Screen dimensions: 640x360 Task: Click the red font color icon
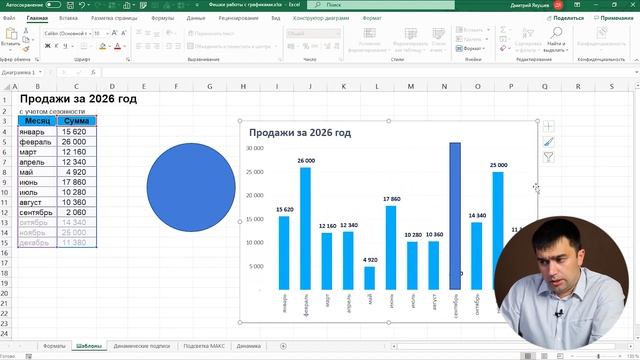[118, 46]
